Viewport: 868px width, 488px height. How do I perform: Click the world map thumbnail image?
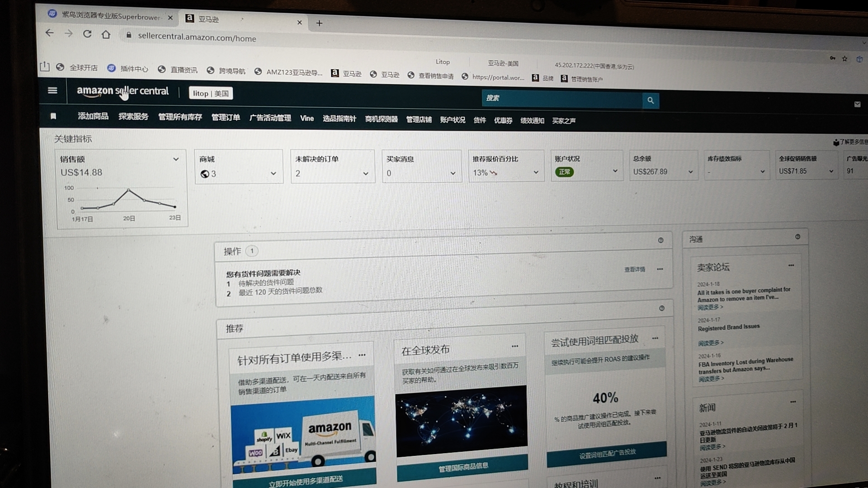point(461,421)
